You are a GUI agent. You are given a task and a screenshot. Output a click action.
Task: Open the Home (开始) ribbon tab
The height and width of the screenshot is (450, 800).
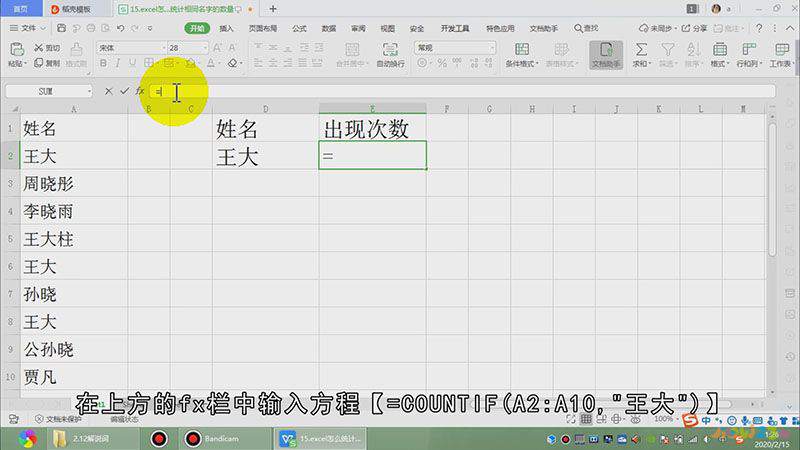coord(197,28)
